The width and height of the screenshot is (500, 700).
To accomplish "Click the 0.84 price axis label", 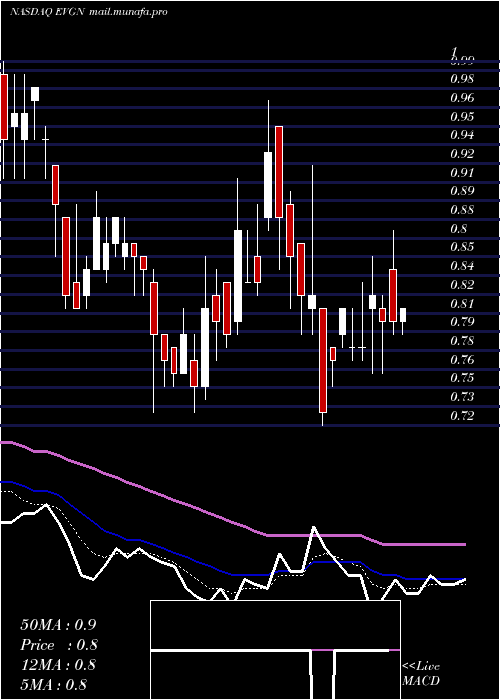I will pos(462,266).
